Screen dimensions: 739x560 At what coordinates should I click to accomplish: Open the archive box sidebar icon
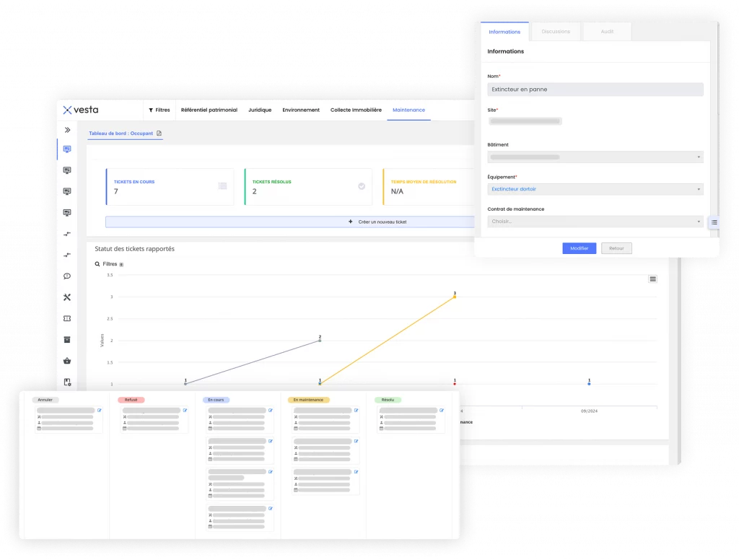click(x=67, y=340)
